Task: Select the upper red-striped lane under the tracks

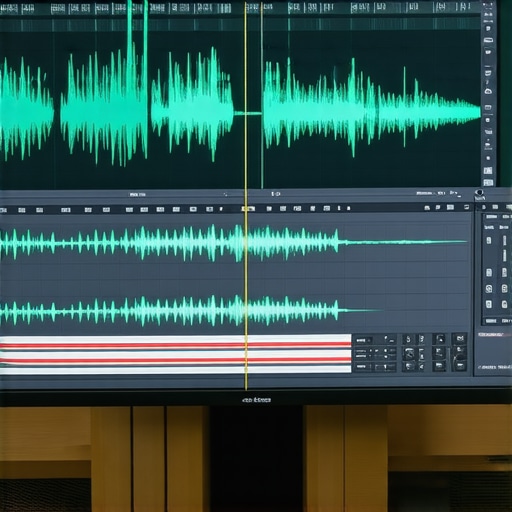Action: (x=176, y=345)
